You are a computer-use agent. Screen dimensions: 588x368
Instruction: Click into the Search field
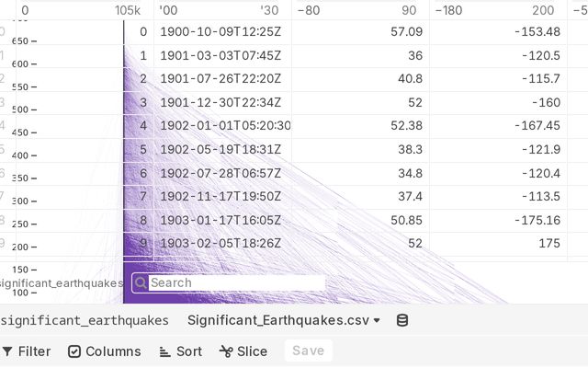tap(235, 283)
